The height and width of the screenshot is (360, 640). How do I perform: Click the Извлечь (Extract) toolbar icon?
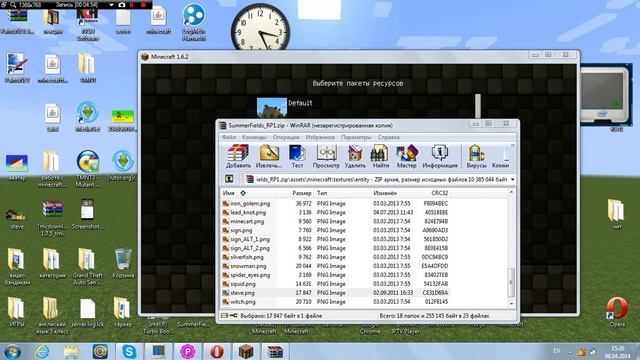269,156
